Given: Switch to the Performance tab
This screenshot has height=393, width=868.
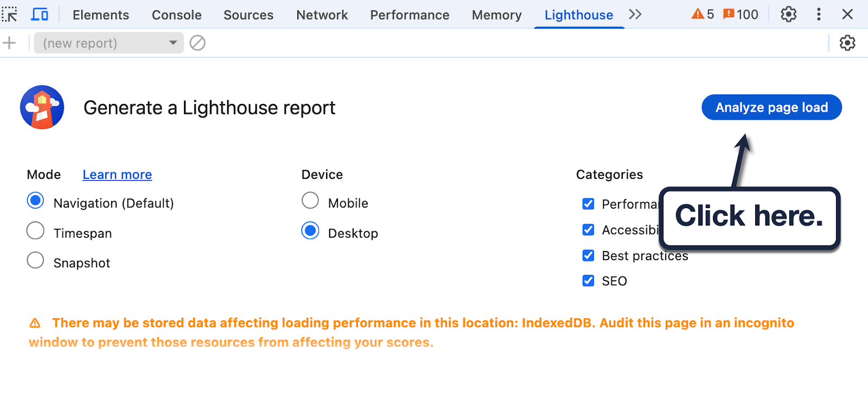Looking at the screenshot, I should pos(410,15).
